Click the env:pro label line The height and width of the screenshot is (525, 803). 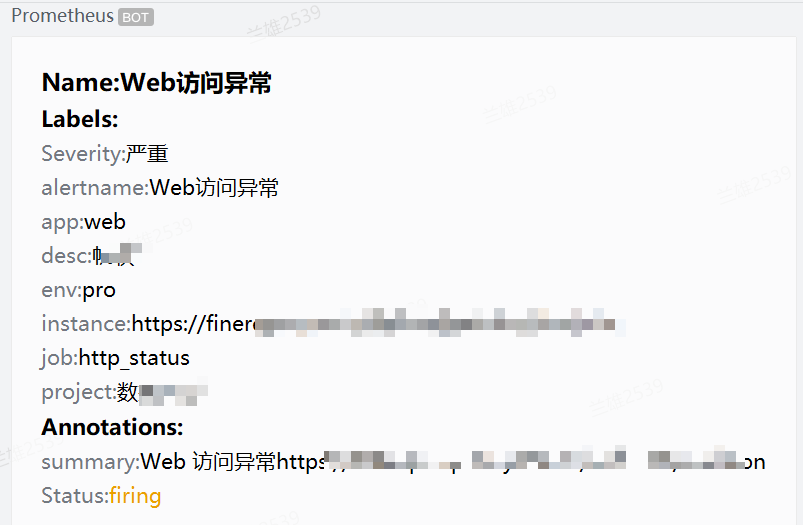[79, 290]
